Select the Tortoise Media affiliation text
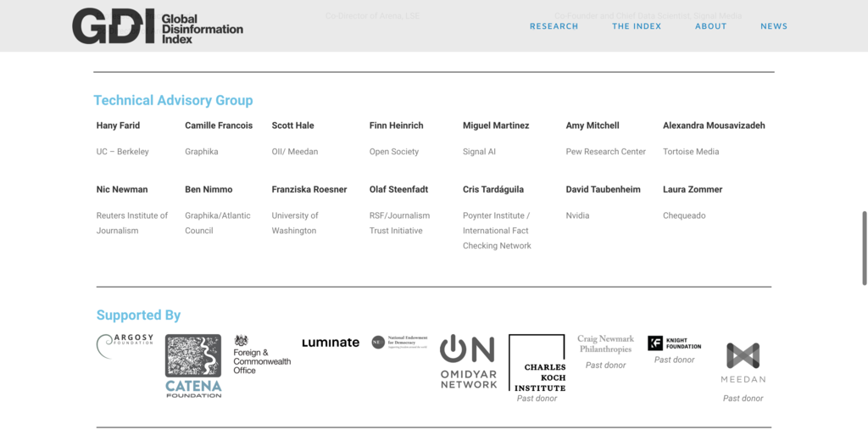Screen dimensions: 868x441 (x=691, y=151)
